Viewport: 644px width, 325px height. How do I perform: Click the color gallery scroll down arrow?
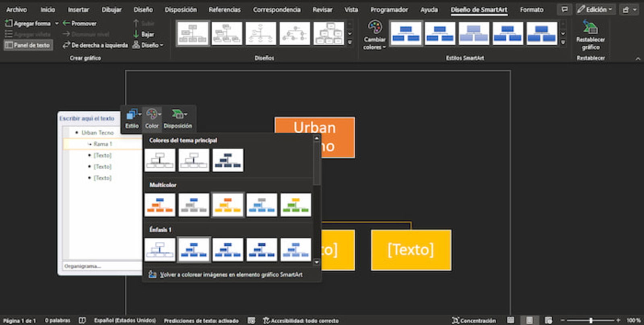[317, 262]
